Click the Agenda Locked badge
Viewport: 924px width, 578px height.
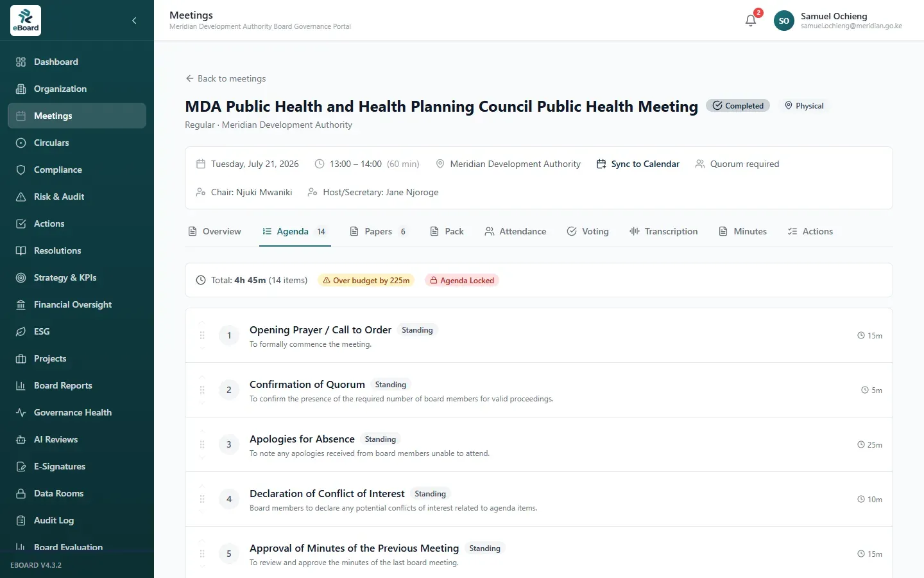click(462, 280)
